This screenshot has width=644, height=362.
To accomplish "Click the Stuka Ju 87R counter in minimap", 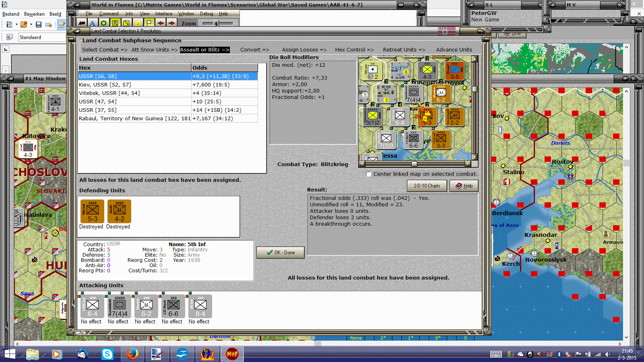I will click(x=399, y=71).
